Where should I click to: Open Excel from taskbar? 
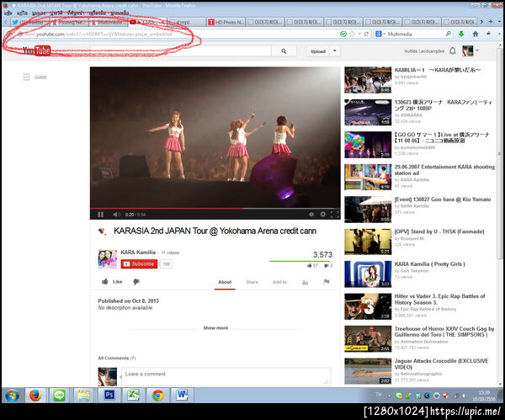point(133,396)
